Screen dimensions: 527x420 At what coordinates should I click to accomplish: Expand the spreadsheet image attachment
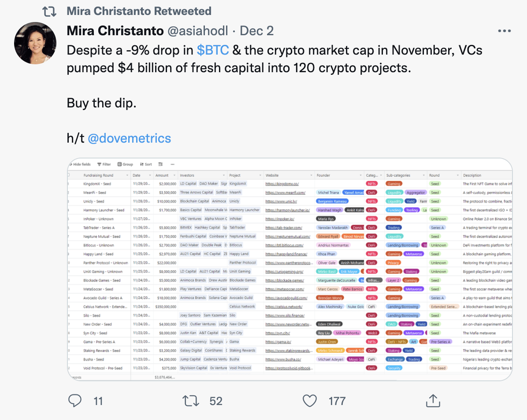click(x=289, y=269)
